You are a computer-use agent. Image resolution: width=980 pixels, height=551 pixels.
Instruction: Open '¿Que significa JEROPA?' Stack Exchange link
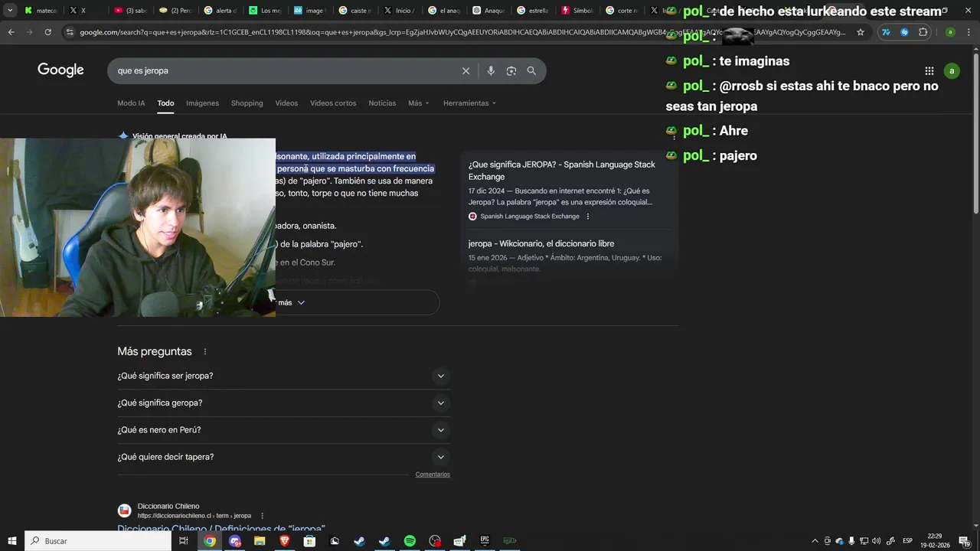tap(562, 171)
